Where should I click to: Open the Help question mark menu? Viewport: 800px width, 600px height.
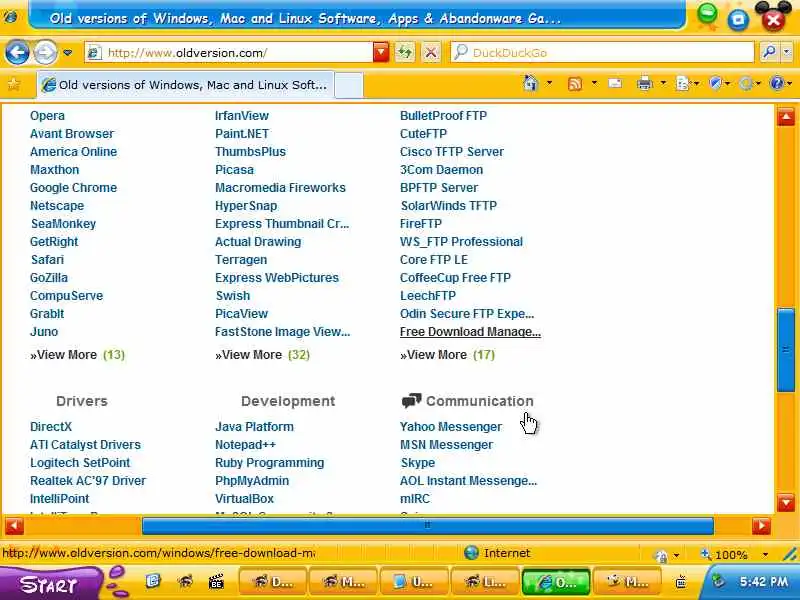pyautogui.click(x=781, y=84)
